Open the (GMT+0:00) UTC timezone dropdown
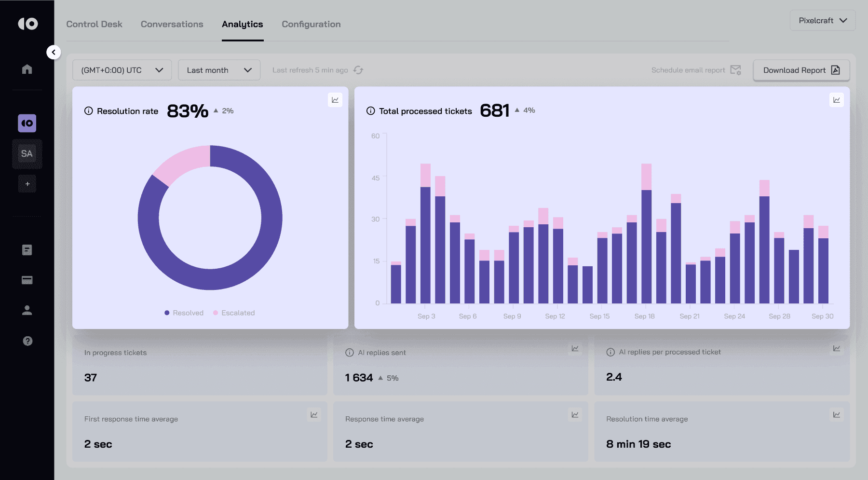This screenshot has height=480, width=868. pos(122,70)
